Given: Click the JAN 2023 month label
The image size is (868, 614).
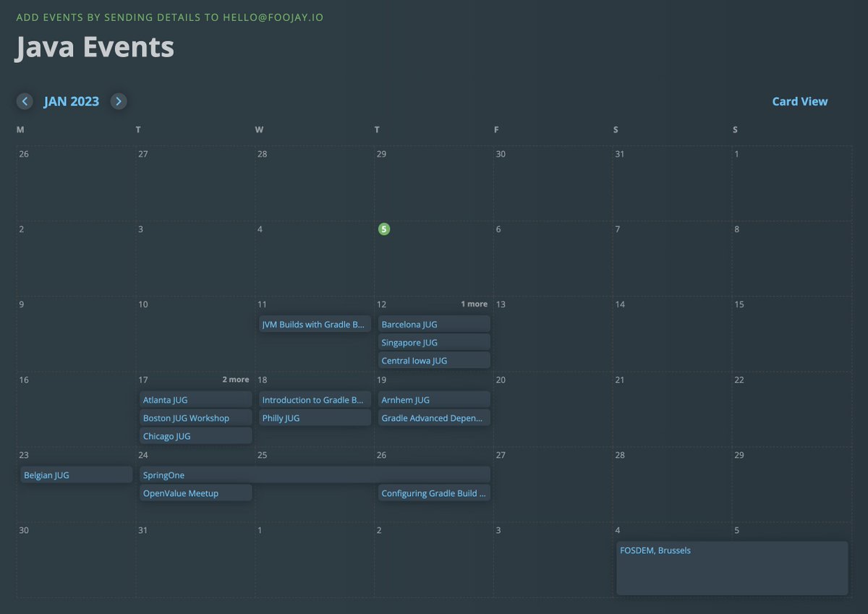Looking at the screenshot, I should coord(72,101).
